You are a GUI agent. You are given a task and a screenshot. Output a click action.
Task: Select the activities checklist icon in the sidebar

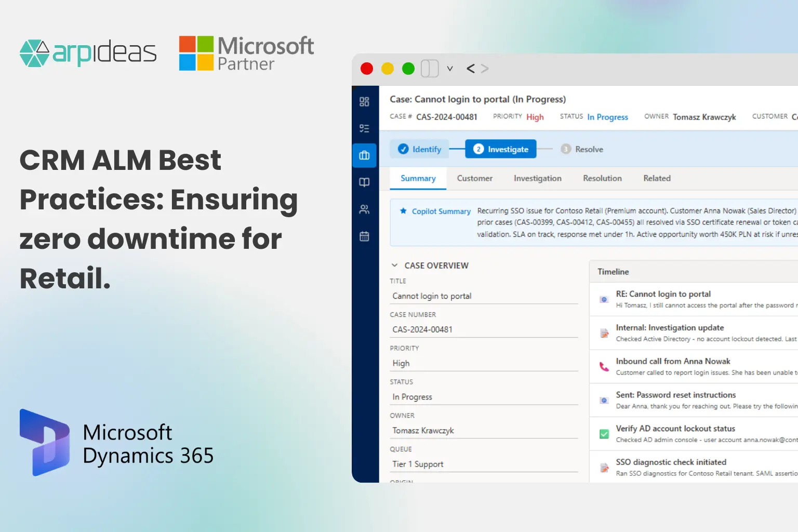point(364,128)
